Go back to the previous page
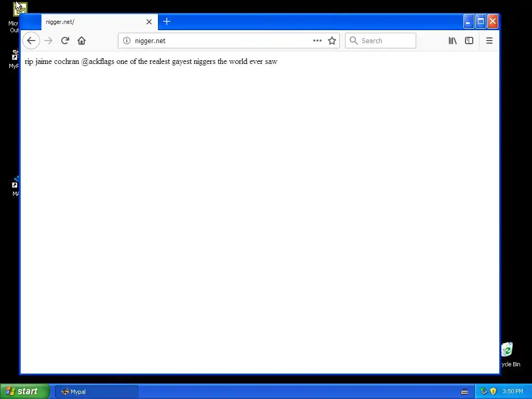The image size is (532, 399). tap(31, 41)
